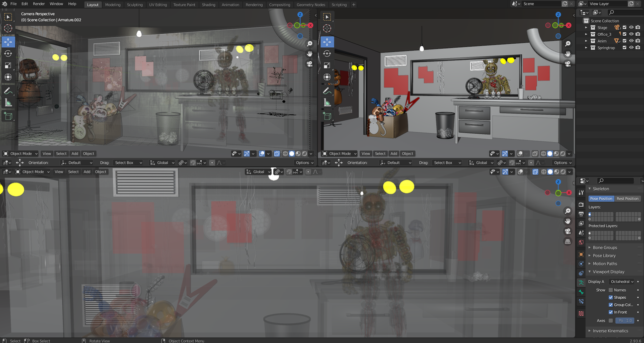Uncheck the Shapes checkbox

pos(611,297)
